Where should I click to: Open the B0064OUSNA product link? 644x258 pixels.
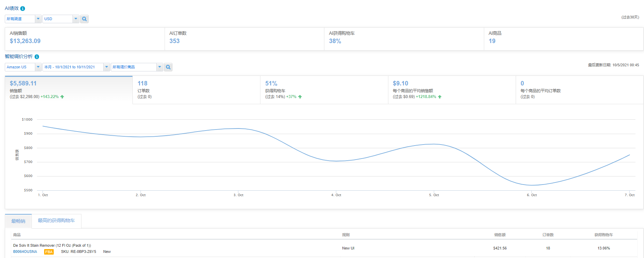click(25, 252)
